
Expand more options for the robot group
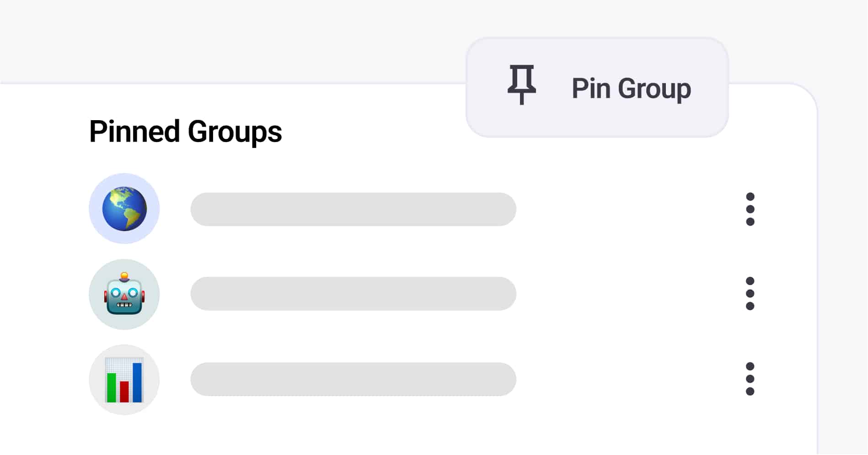750,294
